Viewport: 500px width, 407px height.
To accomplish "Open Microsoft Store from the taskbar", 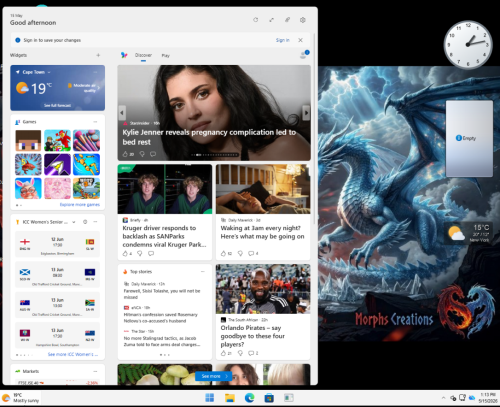I will coord(269,398).
